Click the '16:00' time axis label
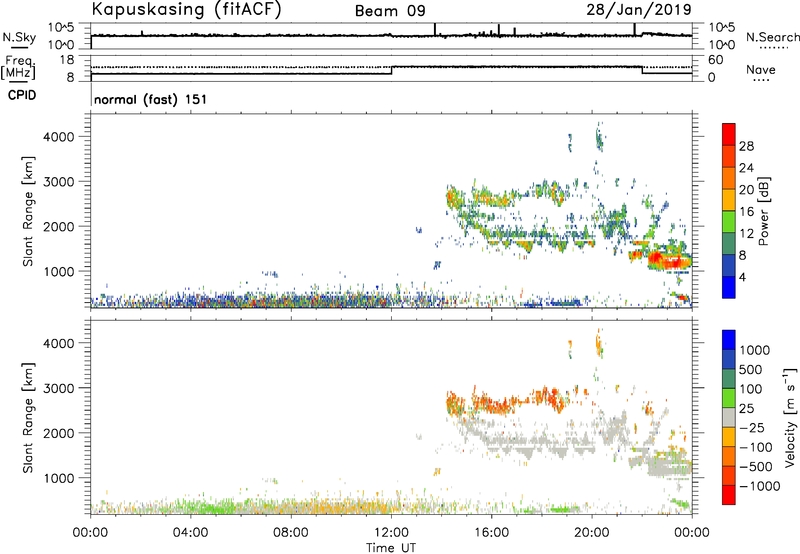The height and width of the screenshot is (554, 800). tap(491, 533)
